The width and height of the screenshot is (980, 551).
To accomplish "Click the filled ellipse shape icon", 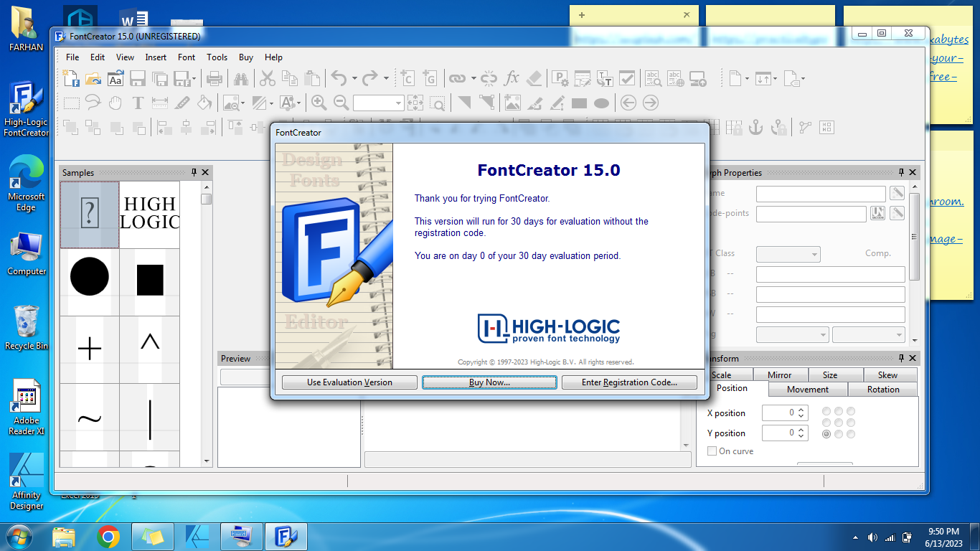I will click(x=601, y=103).
